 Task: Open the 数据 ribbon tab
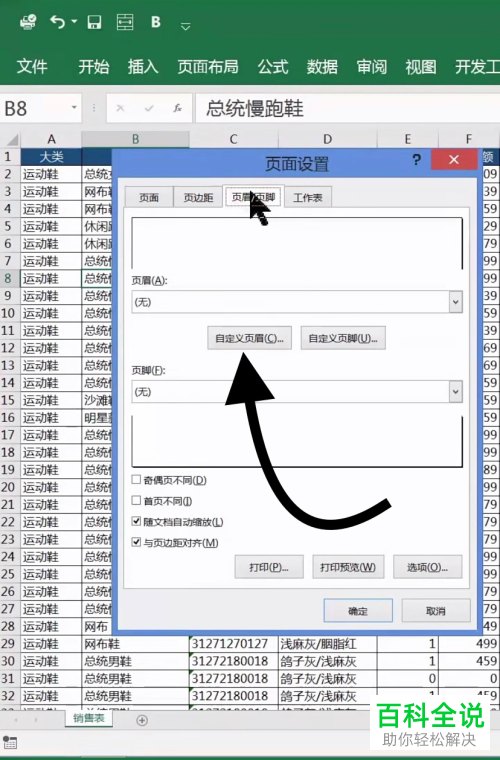coord(322,66)
